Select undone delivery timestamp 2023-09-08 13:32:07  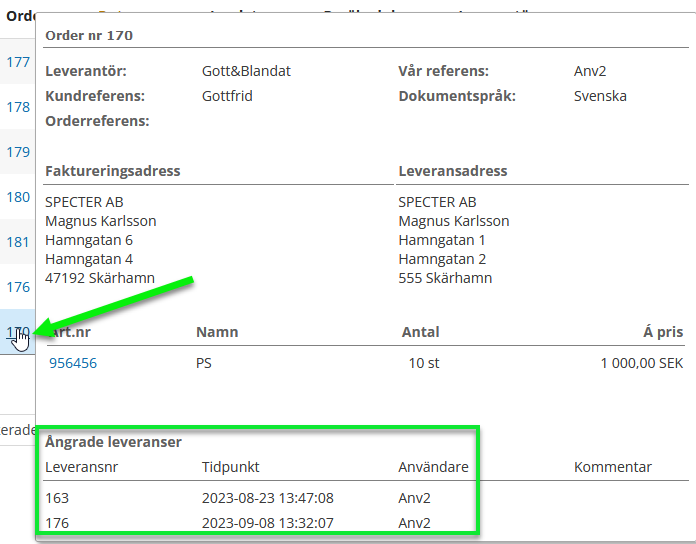[267, 522]
